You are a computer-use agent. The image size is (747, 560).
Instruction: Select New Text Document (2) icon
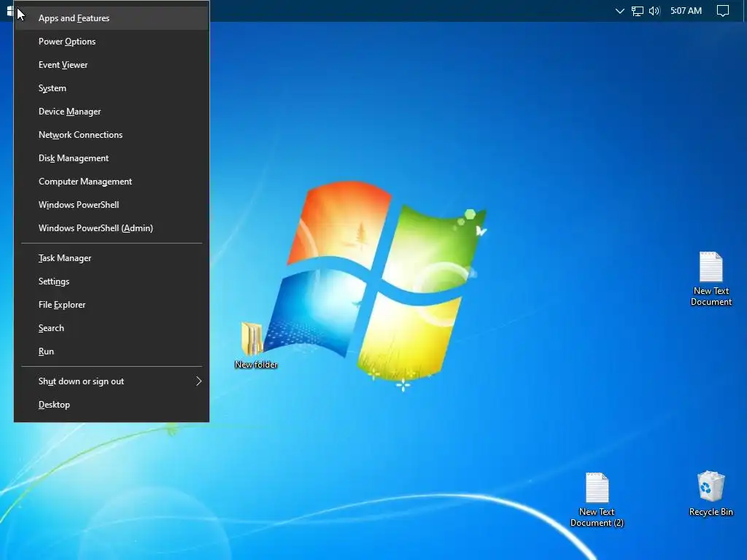(597, 500)
